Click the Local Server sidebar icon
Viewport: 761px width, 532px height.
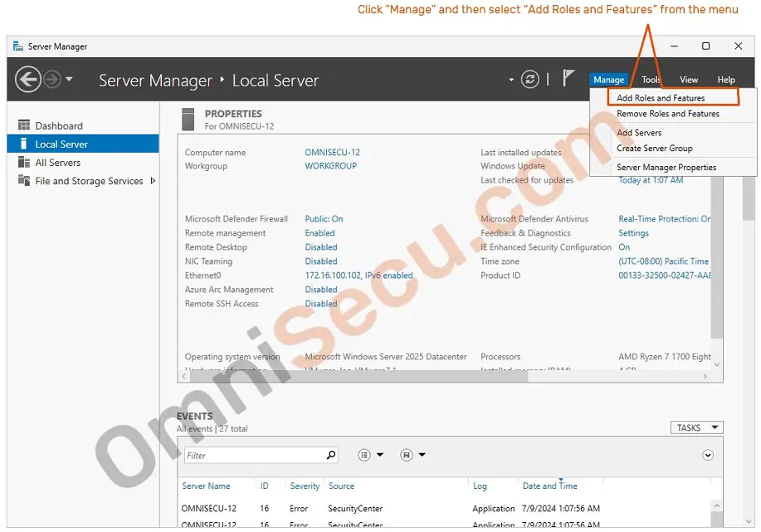pos(23,144)
